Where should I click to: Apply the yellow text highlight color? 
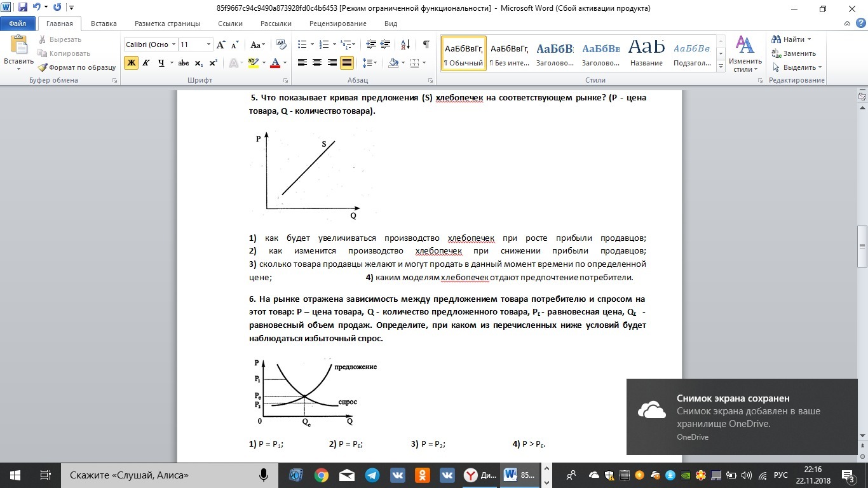pyautogui.click(x=253, y=63)
